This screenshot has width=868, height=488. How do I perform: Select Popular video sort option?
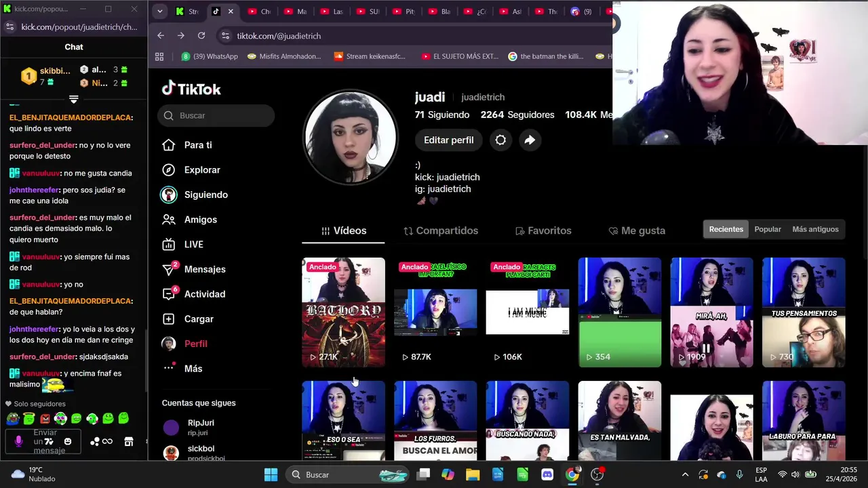tap(768, 229)
